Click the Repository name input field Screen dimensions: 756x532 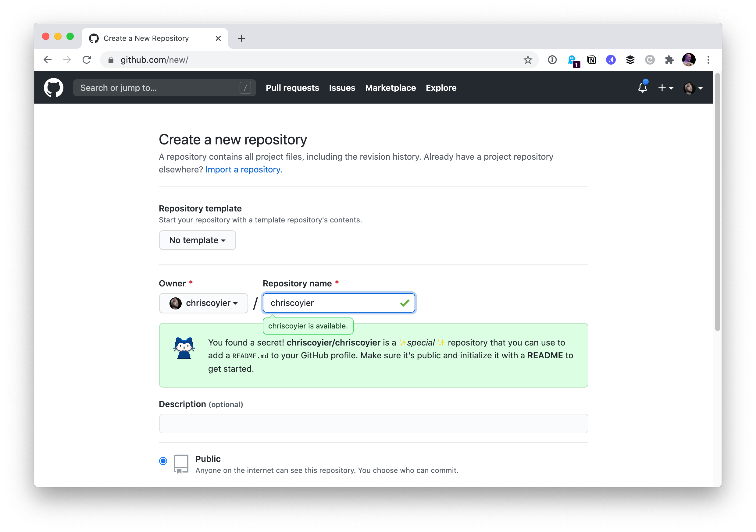[339, 303]
